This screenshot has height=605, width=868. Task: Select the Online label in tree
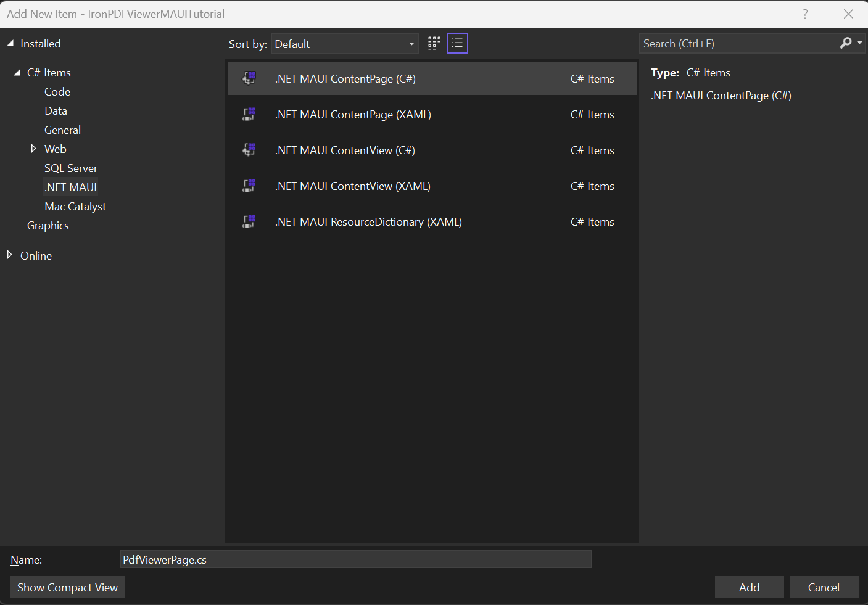point(36,256)
